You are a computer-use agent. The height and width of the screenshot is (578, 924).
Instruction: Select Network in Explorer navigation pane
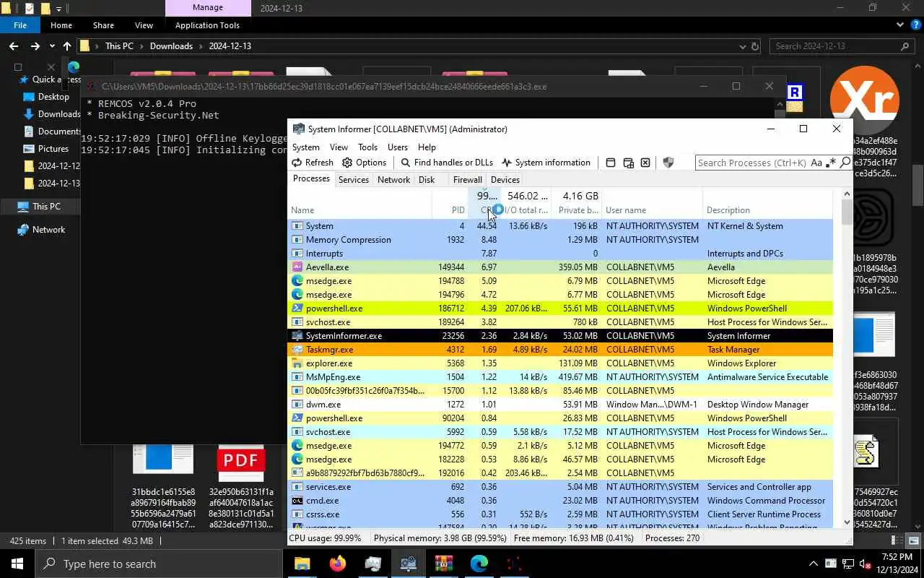[x=48, y=230]
